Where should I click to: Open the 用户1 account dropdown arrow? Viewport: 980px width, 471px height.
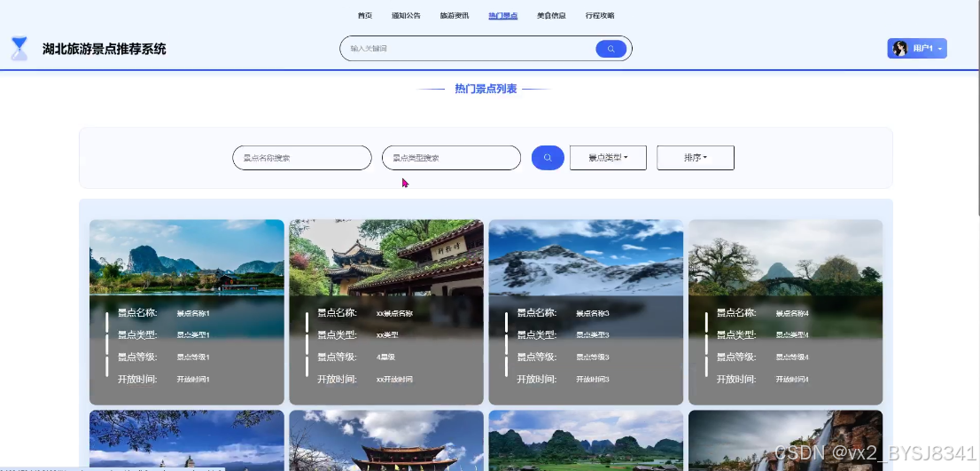(940, 49)
